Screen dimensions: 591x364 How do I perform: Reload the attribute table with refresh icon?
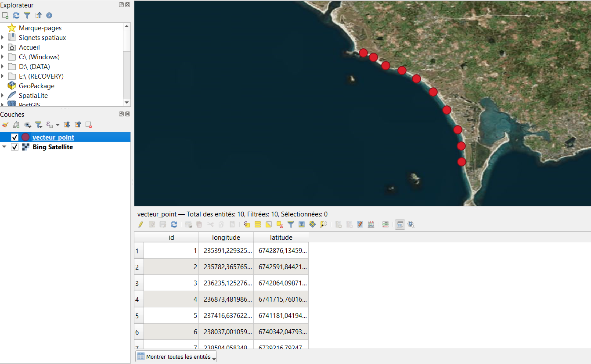point(174,224)
